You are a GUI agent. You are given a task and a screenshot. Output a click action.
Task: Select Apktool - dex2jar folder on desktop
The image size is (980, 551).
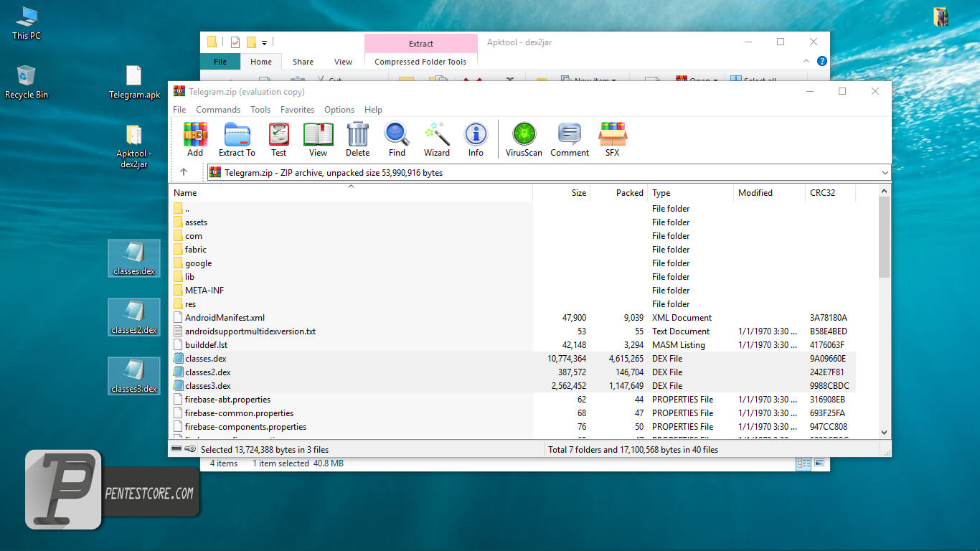click(x=134, y=146)
